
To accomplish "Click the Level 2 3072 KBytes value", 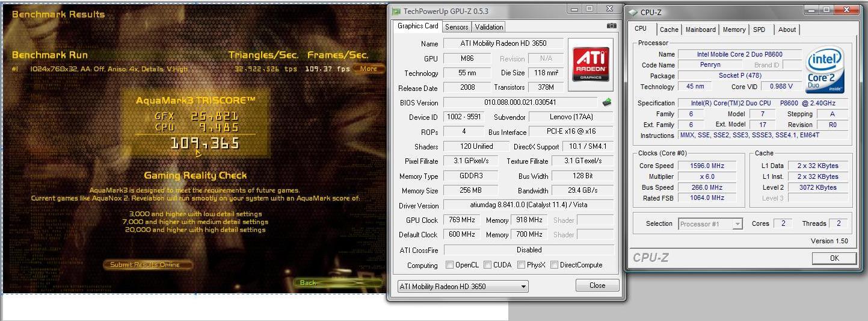I will click(x=817, y=187).
